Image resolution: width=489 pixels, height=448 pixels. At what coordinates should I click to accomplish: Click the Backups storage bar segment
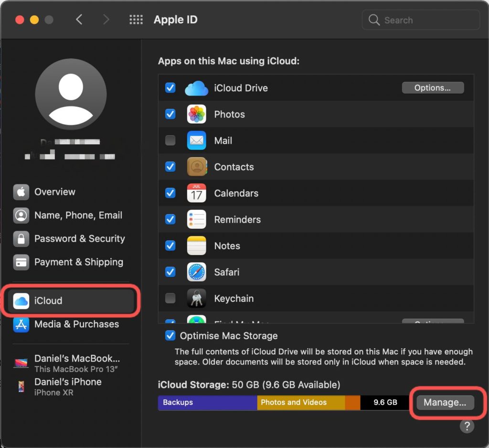click(x=207, y=403)
